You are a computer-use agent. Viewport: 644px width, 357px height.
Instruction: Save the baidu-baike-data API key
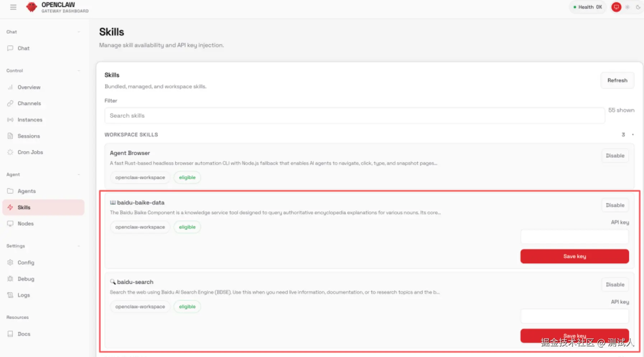coord(574,256)
